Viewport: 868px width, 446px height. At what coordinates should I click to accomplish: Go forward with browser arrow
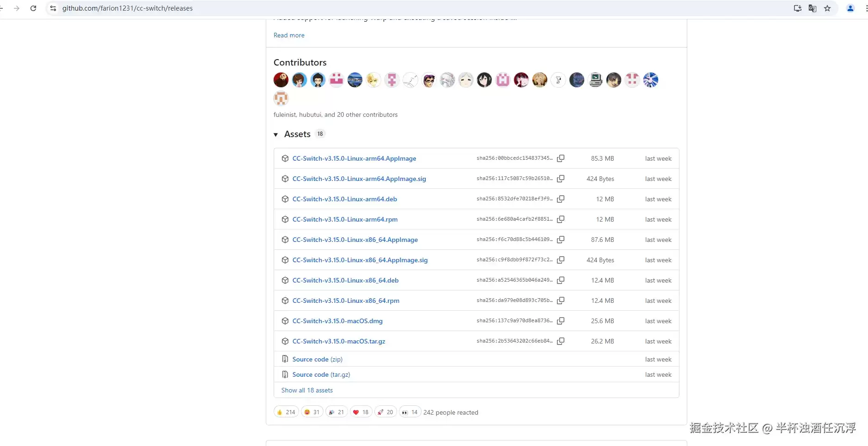point(17,8)
